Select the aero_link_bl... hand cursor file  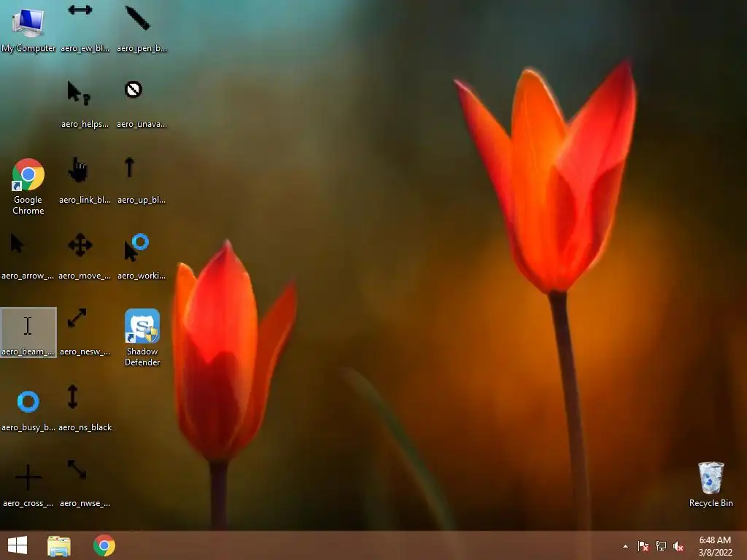(x=85, y=180)
